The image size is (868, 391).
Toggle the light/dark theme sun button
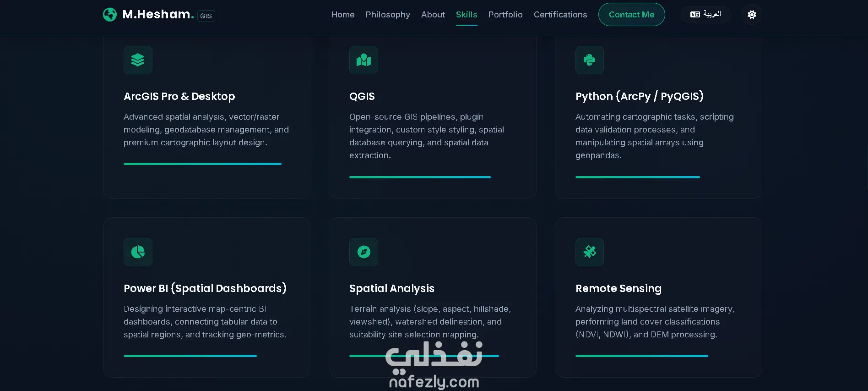(x=752, y=15)
